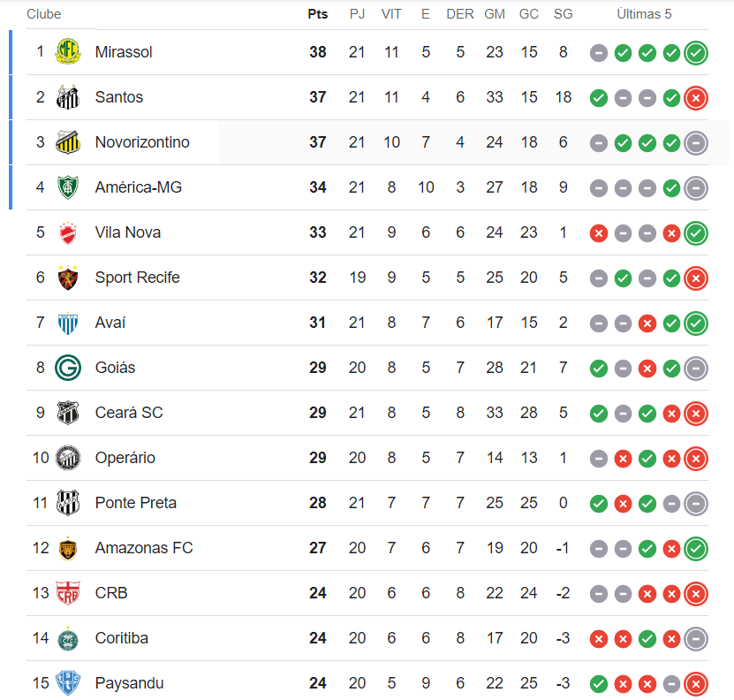The width and height of the screenshot is (734, 700).
Task: Click the Clube column header
Action: coord(44,14)
